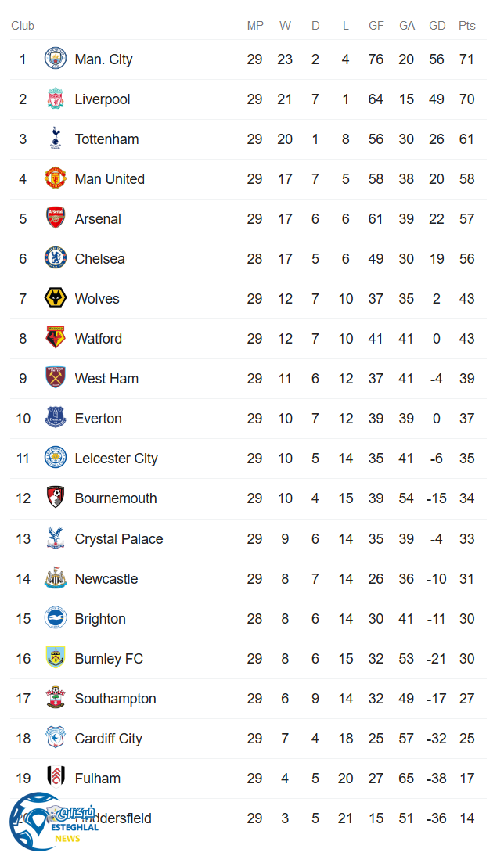Click the Crystal Palace eagle crest

pyautogui.click(x=56, y=539)
